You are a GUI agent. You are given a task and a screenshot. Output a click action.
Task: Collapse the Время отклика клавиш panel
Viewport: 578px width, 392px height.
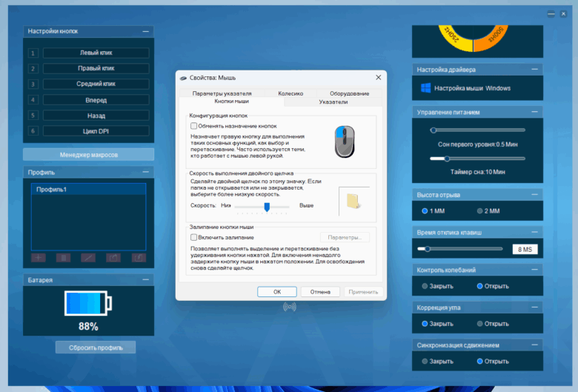(x=535, y=232)
